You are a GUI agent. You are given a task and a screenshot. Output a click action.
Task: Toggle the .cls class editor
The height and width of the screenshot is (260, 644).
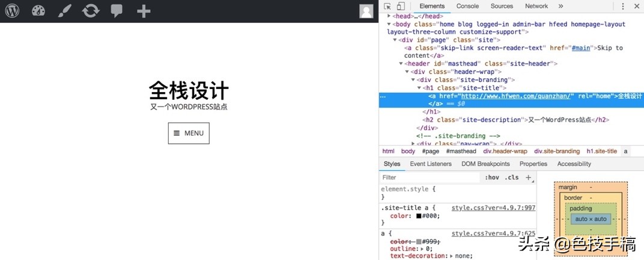[x=512, y=178]
